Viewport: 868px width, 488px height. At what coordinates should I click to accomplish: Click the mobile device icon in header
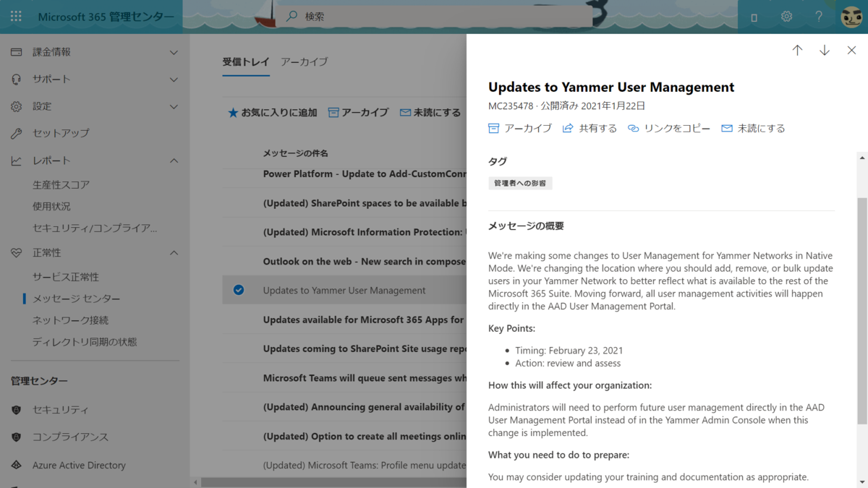click(x=754, y=17)
